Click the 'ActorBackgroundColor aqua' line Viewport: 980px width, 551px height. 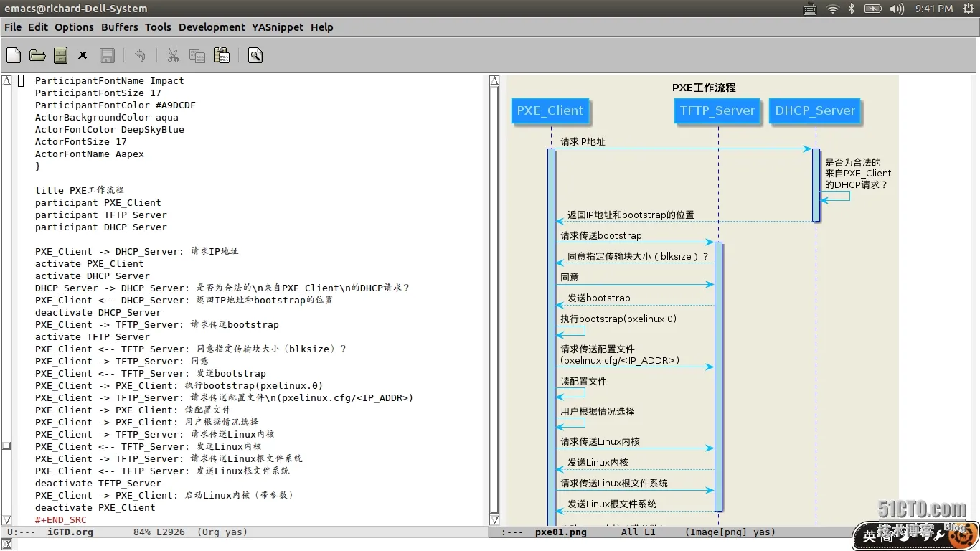coord(106,118)
